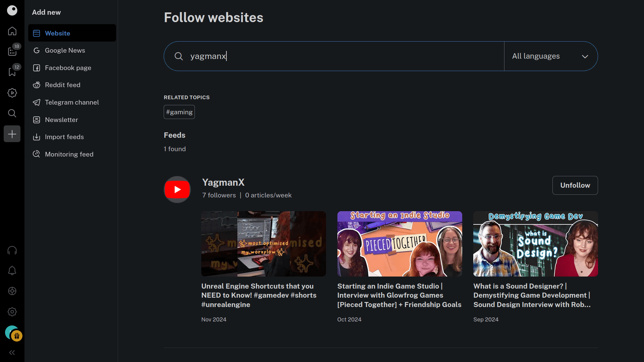
Task: Click the '1 found' results text
Action: coord(175,149)
